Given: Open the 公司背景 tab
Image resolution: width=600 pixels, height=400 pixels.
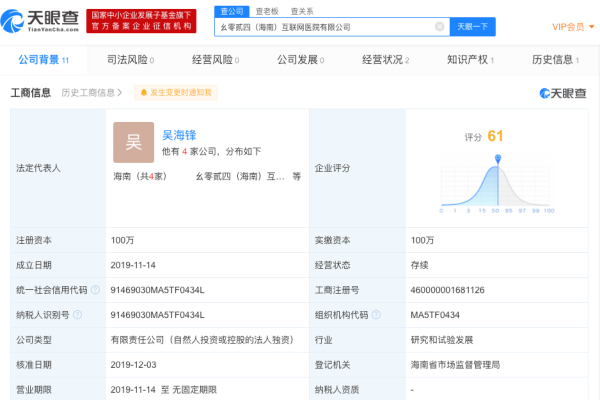Looking at the screenshot, I should (x=44, y=60).
